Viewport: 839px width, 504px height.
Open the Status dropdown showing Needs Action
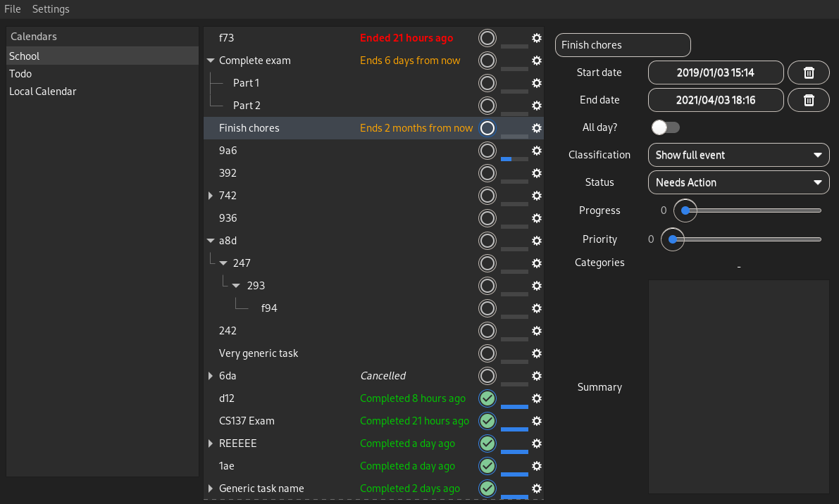coord(738,182)
